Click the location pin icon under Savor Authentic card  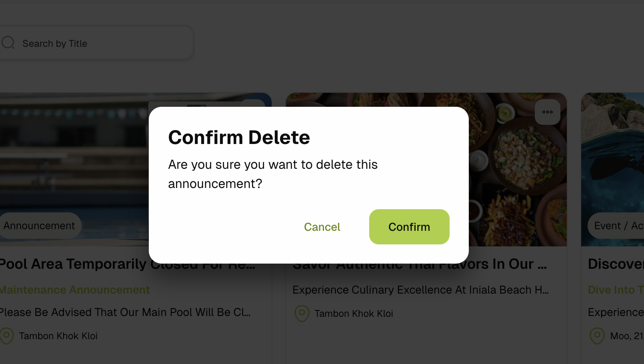pyautogui.click(x=302, y=314)
